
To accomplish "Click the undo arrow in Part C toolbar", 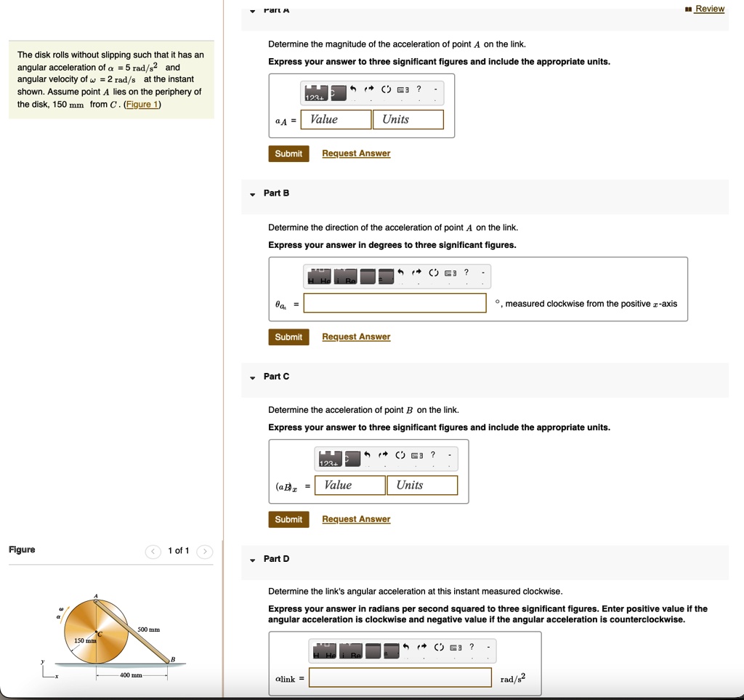I will pos(367,454).
